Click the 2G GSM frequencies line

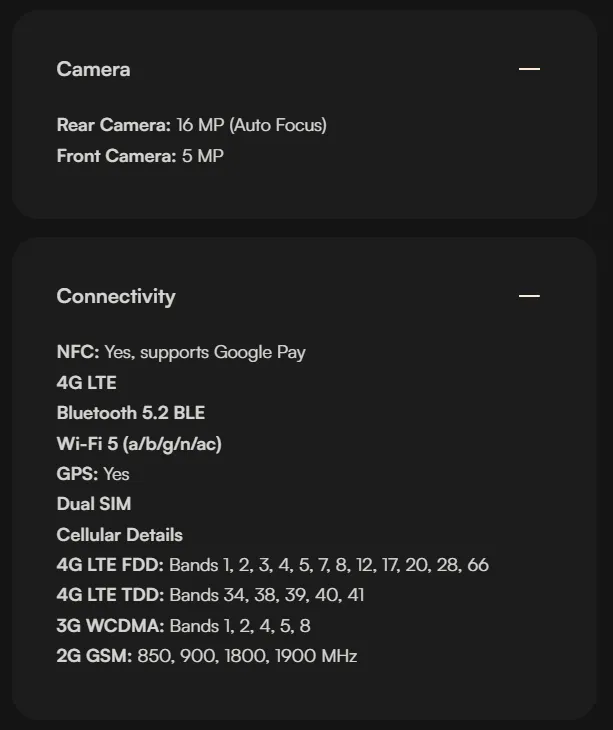click(x=207, y=656)
